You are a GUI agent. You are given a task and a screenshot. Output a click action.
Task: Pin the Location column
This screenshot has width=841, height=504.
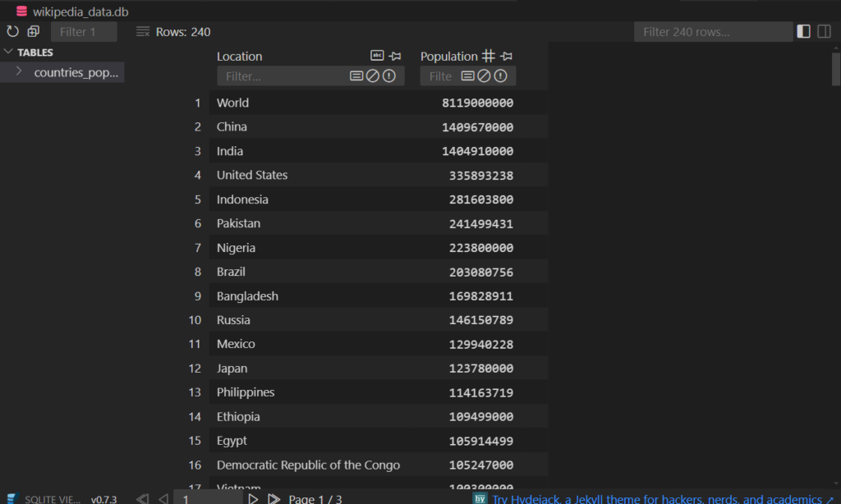click(x=395, y=56)
